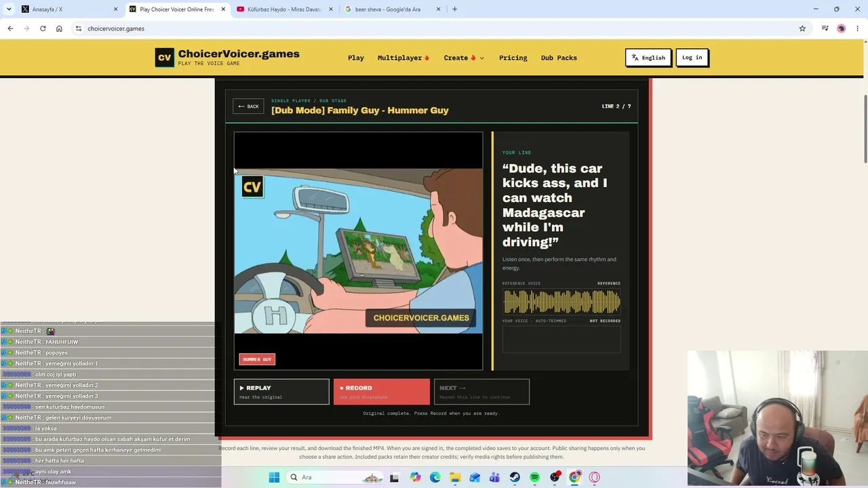
Task: Open the English language selector
Action: (x=648, y=58)
